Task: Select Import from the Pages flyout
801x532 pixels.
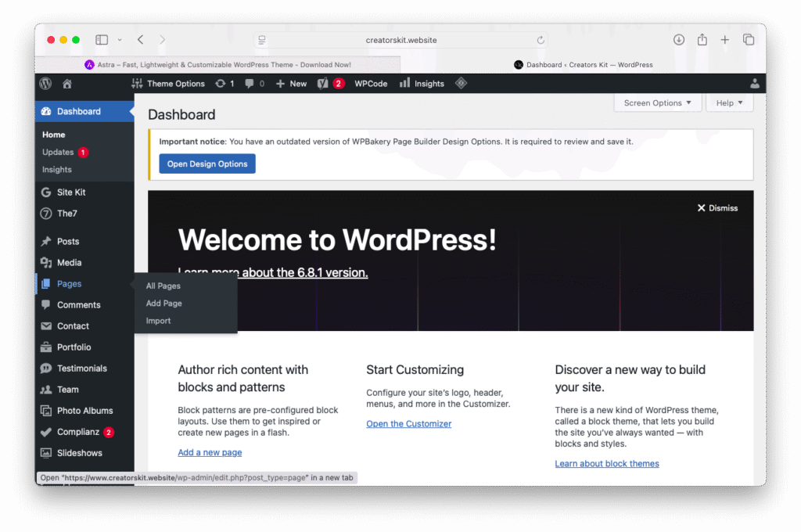Action: pos(158,321)
